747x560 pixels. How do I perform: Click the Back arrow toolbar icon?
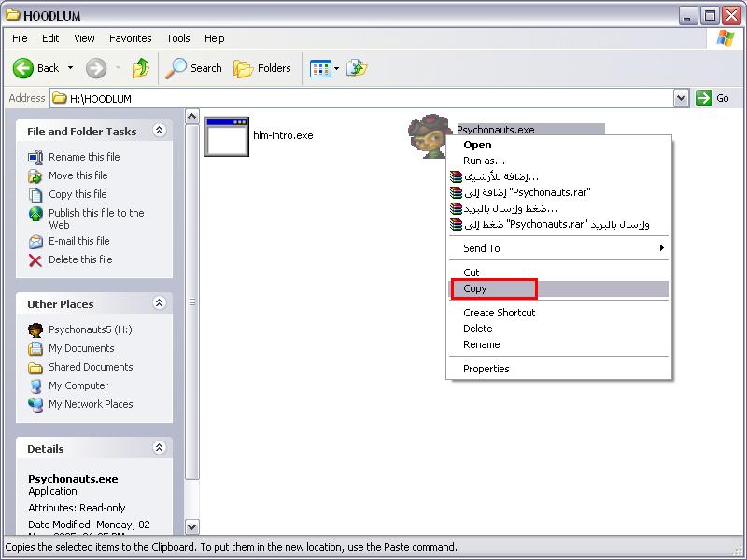pyautogui.click(x=24, y=68)
